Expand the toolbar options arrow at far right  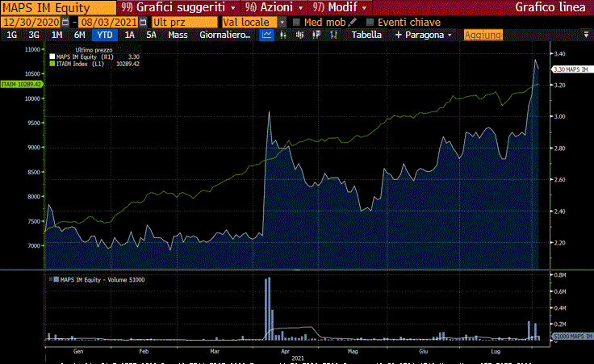click(587, 35)
